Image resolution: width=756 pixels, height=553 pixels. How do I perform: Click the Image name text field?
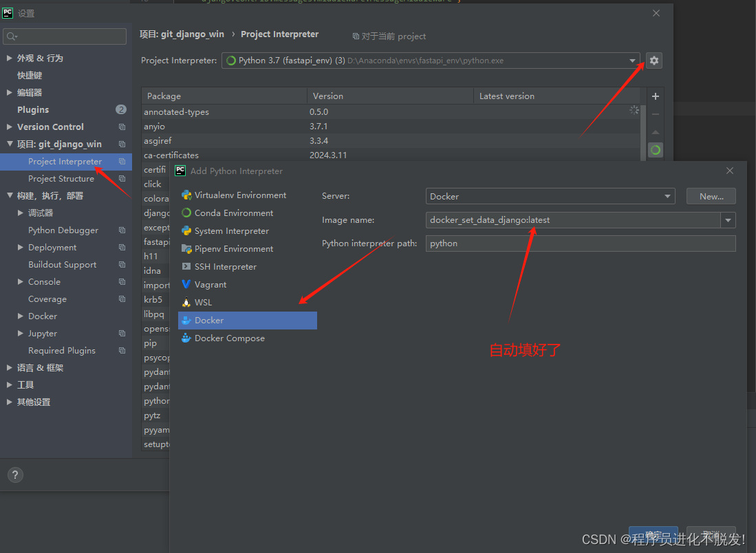[573, 220]
